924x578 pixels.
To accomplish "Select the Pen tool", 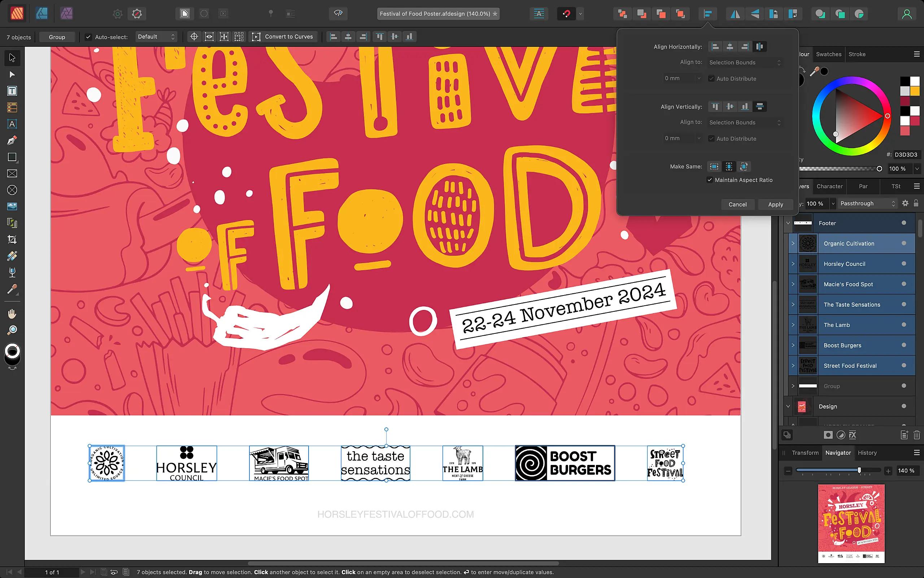I will click(12, 140).
